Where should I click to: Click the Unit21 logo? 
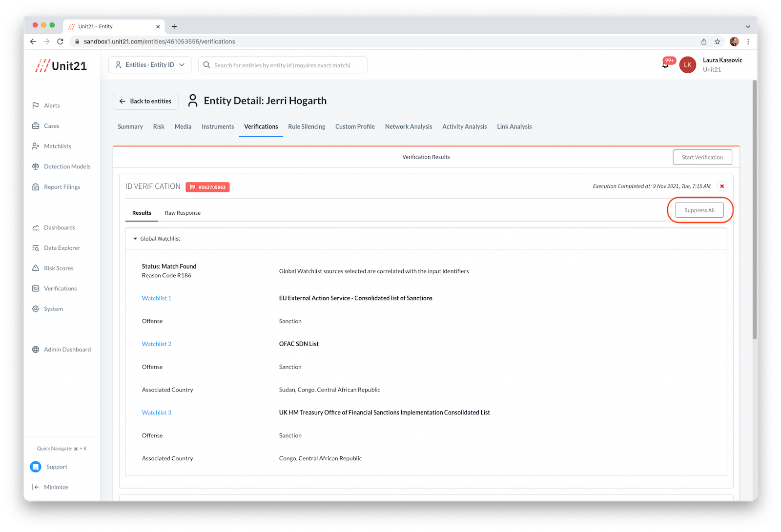pos(61,65)
